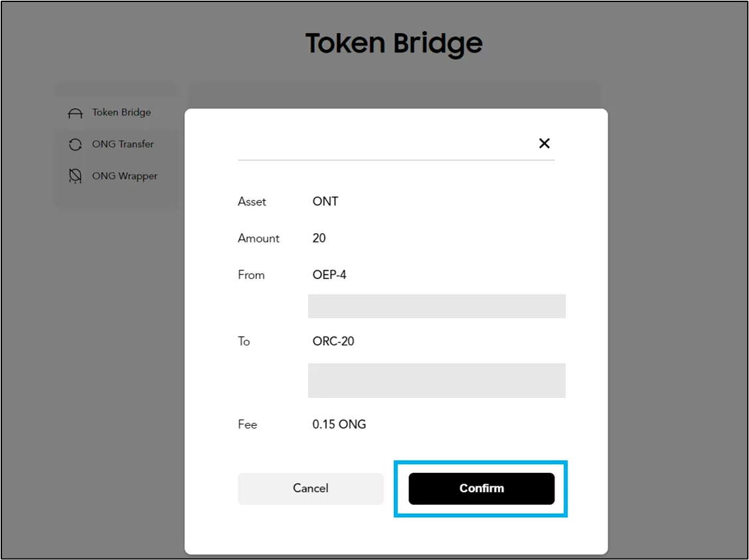This screenshot has height=560, width=749.
Task: Select Token Bridge in the sidebar
Action: pyautogui.click(x=122, y=112)
